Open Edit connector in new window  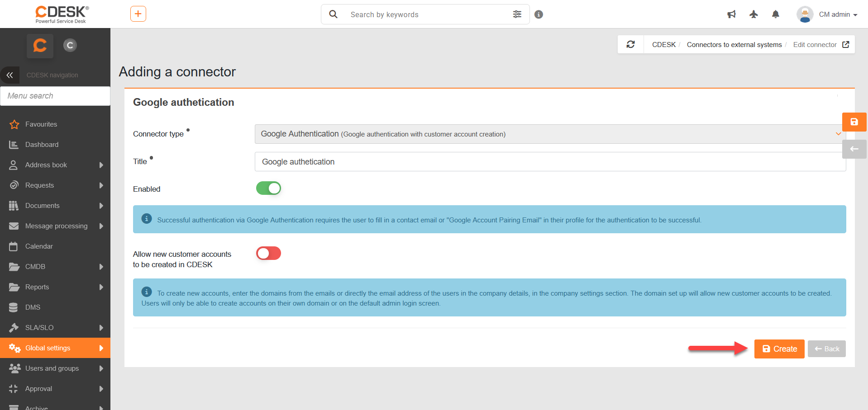(845, 44)
